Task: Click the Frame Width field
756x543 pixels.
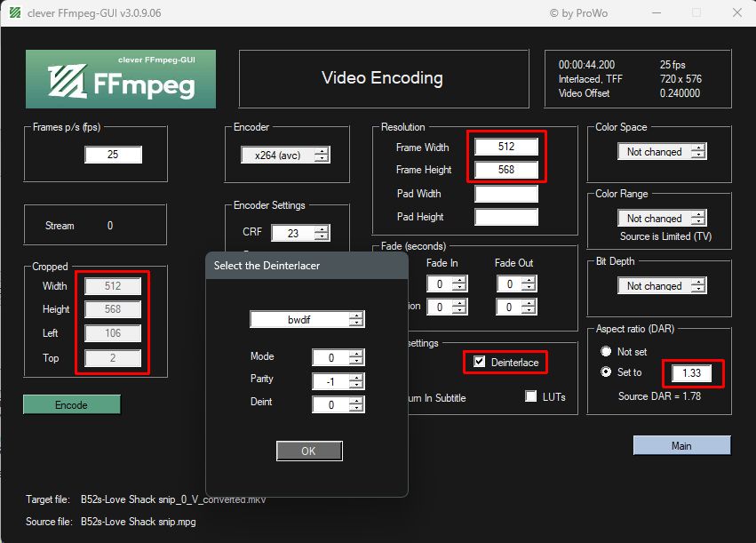Action: pos(506,147)
